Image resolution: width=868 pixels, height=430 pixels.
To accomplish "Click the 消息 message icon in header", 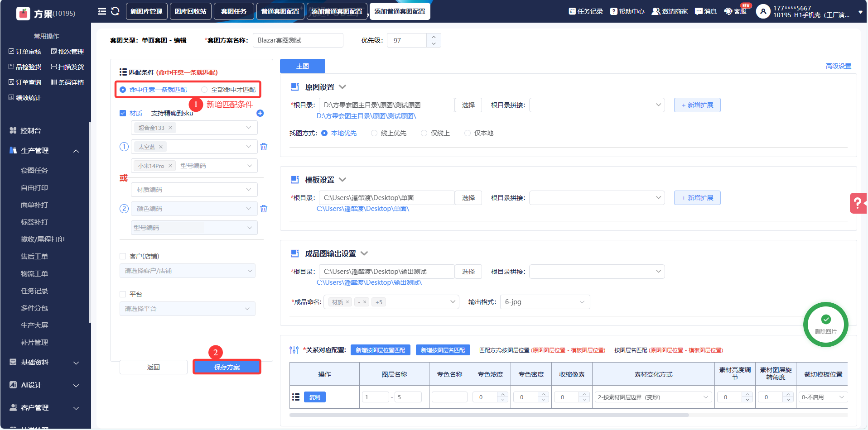I will pos(699,11).
